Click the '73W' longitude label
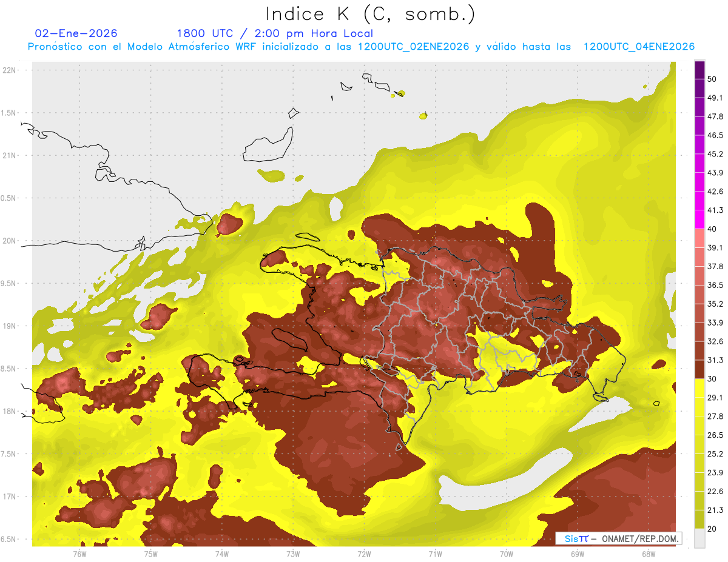 tap(293, 554)
